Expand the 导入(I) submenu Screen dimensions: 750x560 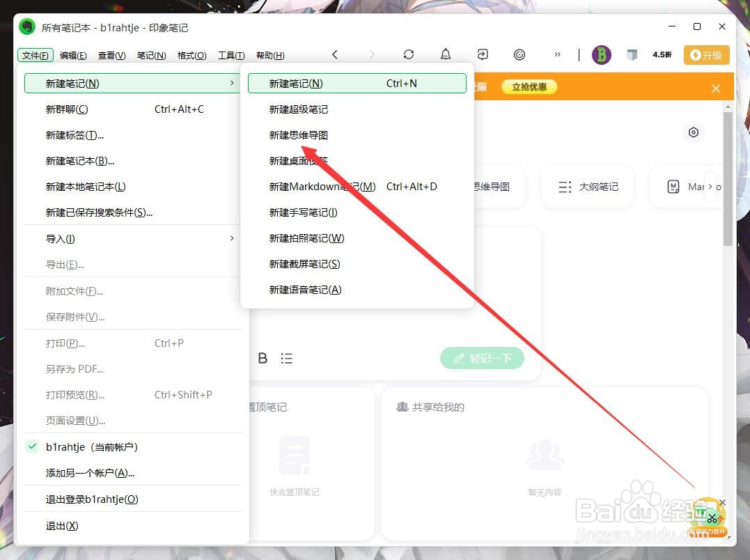pos(132,238)
